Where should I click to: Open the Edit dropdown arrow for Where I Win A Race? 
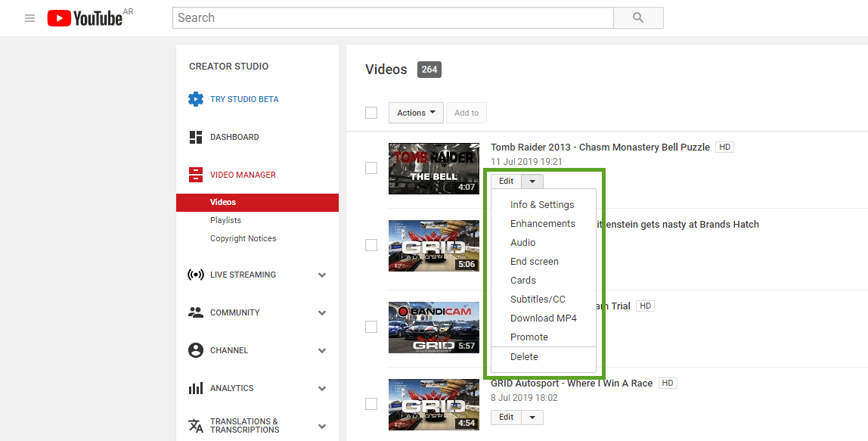532,418
